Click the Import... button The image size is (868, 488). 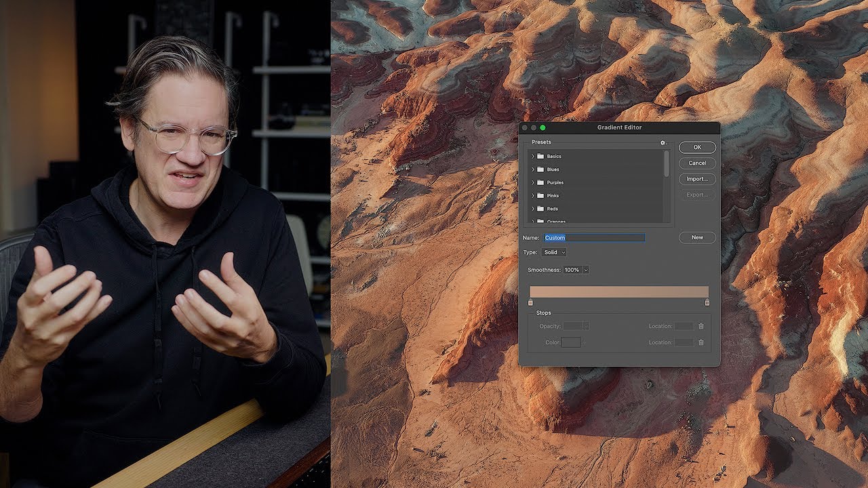(x=697, y=179)
